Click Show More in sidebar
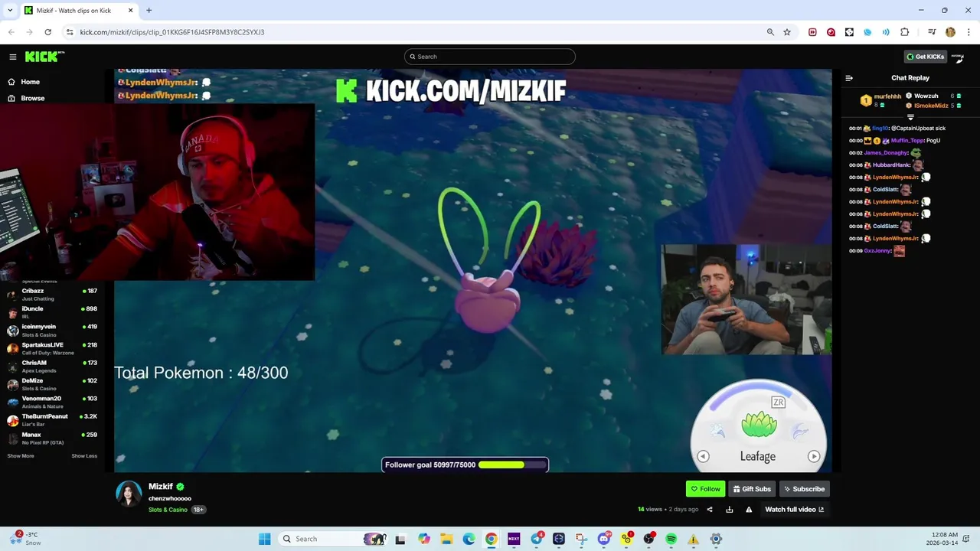This screenshot has width=980, height=551. [21, 456]
